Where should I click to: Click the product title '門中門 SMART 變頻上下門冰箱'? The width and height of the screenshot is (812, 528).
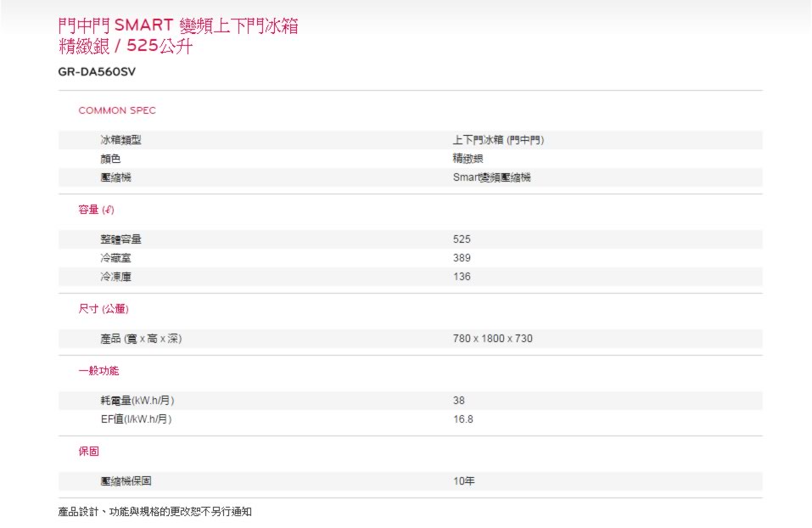(178, 25)
